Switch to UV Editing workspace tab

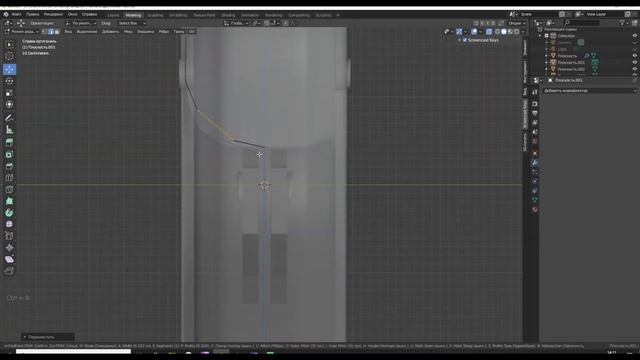tap(178, 15)
